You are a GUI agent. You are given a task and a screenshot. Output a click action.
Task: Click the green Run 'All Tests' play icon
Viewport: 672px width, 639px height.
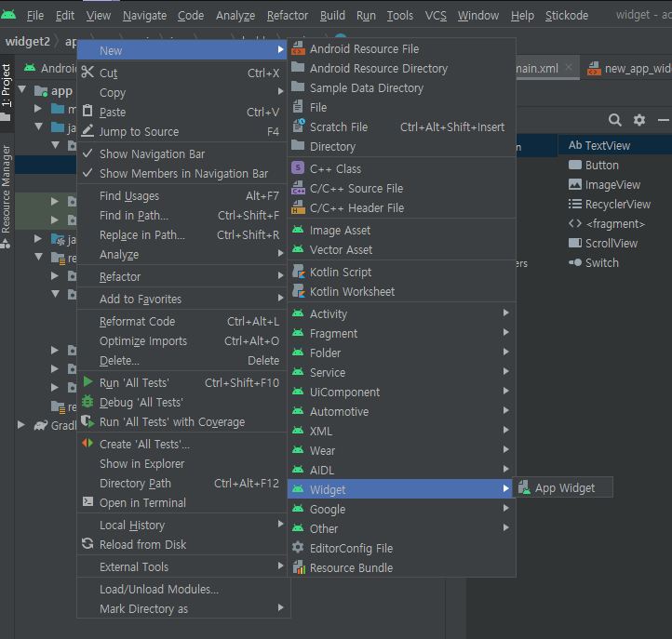coord(87,381)
